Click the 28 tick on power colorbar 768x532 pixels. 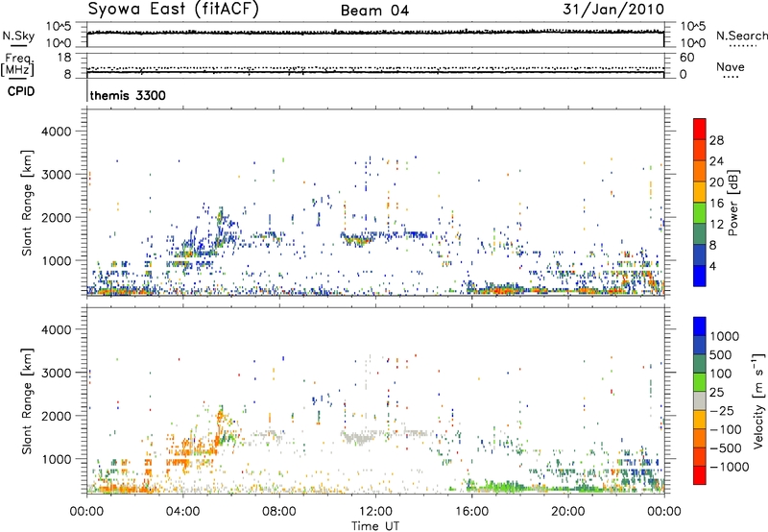pyautogui.click(x=716, y=140)
